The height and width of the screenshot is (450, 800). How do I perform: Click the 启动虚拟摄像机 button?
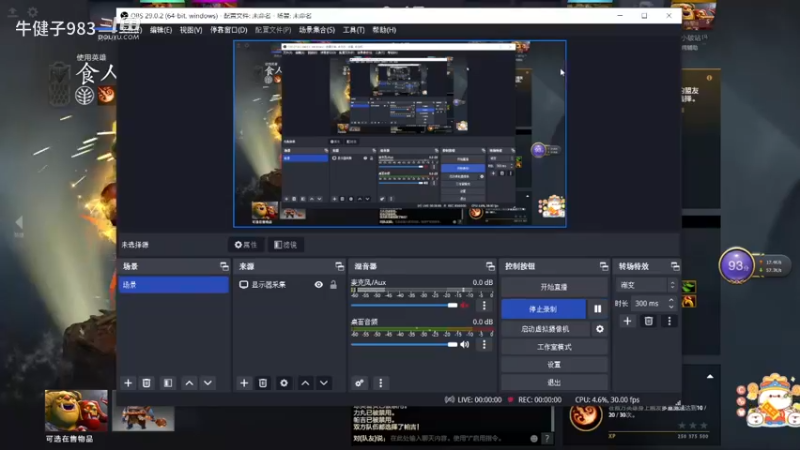545,329
